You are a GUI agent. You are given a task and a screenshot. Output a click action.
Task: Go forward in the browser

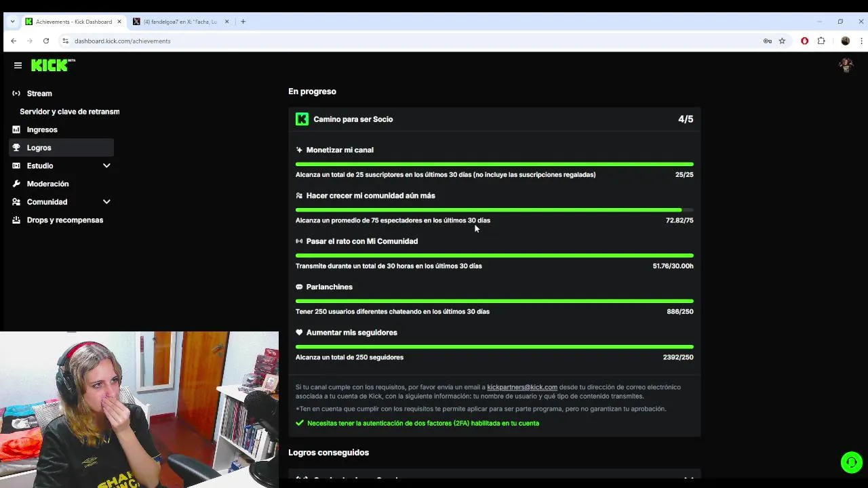[30, 41]
